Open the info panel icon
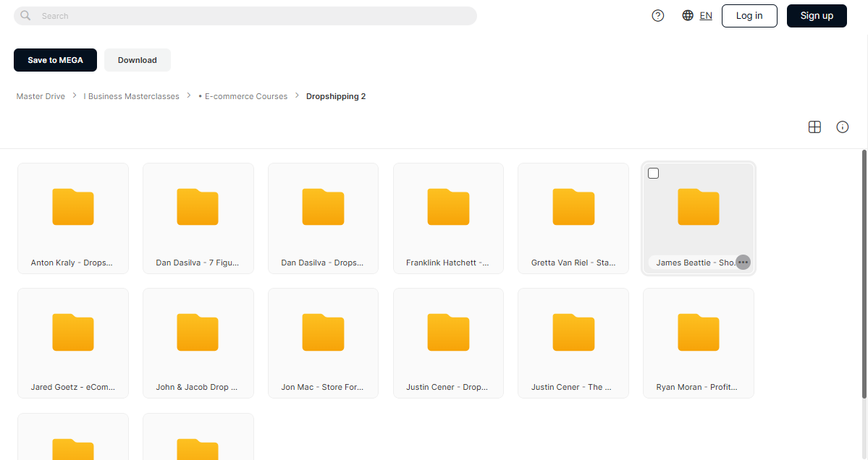868x460 pixels. point(842,127)
